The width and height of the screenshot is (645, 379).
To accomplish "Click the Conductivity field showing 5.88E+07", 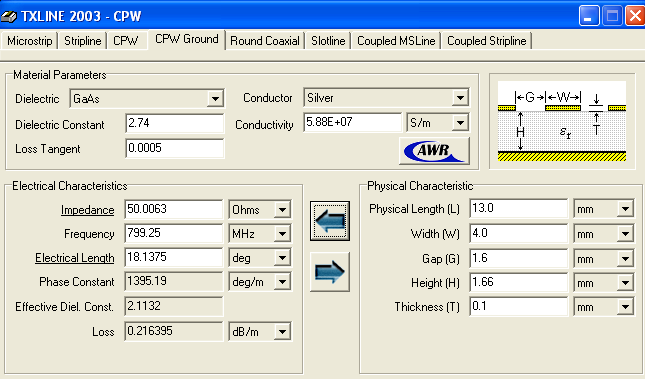I will point(353,122).
